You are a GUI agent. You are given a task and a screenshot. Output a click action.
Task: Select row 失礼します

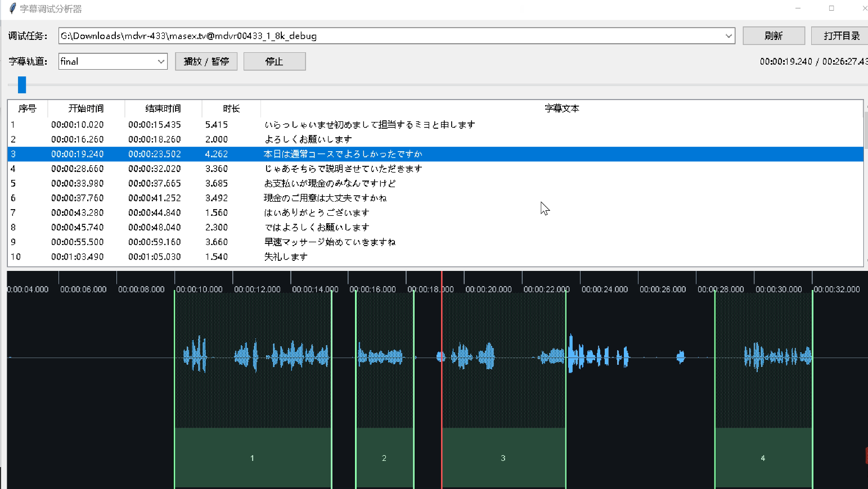435,256
